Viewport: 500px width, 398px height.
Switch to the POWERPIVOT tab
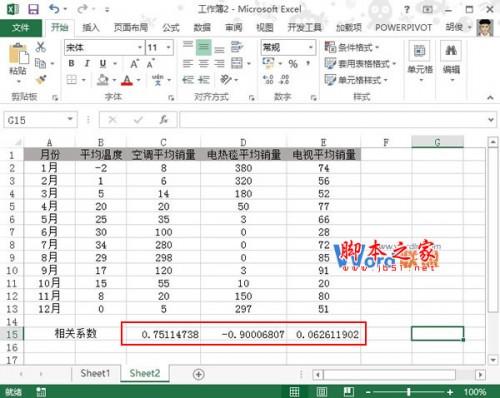tap(403, 28)
